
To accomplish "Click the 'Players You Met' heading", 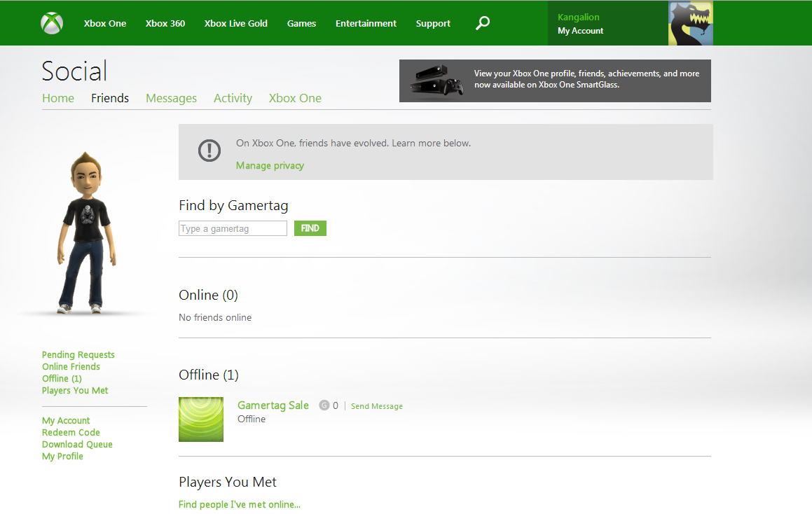I will pos(227,482).
